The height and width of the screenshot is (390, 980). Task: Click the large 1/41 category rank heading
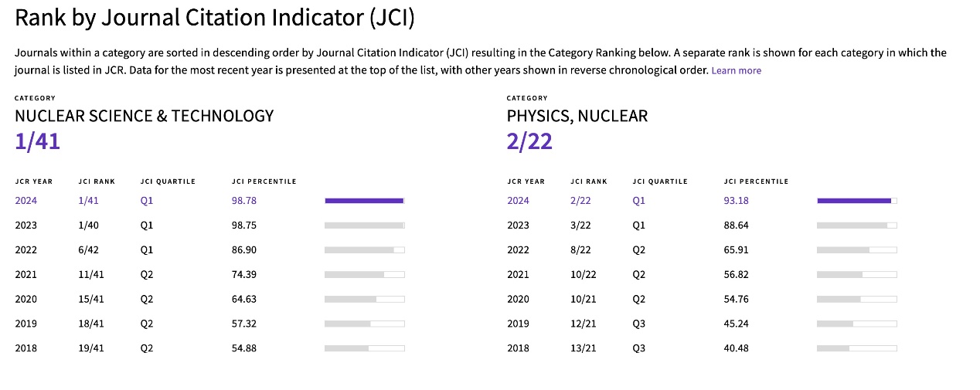pyautogui.click(x=37, y=141)
